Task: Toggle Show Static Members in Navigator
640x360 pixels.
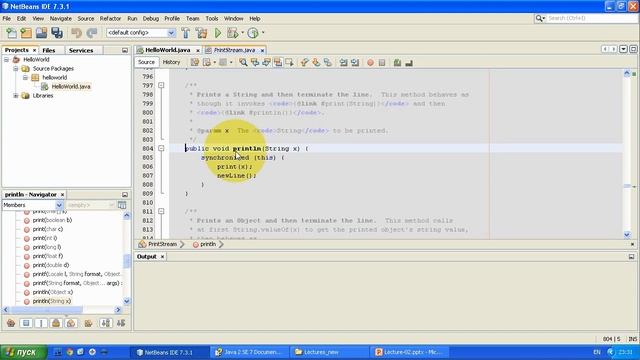Action: (41, 323)
